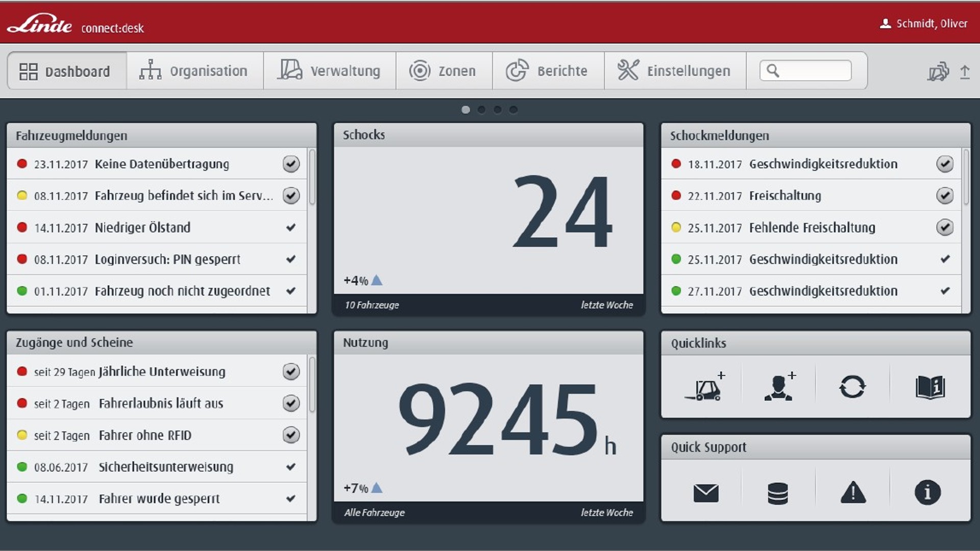Screen dimensions: 980x551
Task: Click the add driver quicklink icon
Action: (778, 387)
